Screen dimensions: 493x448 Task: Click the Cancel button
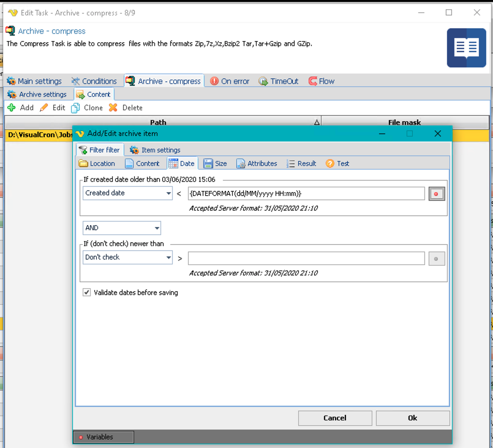click(x=334, y=418)
